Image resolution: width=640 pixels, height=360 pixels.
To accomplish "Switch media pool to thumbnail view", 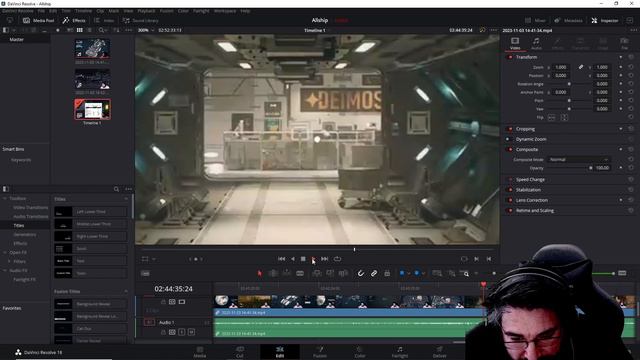I will tap(80, 30).
